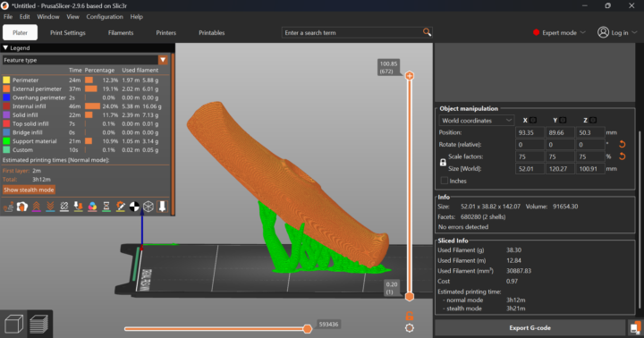
Task: Open the Configuration menu
Action: point(105,17)
